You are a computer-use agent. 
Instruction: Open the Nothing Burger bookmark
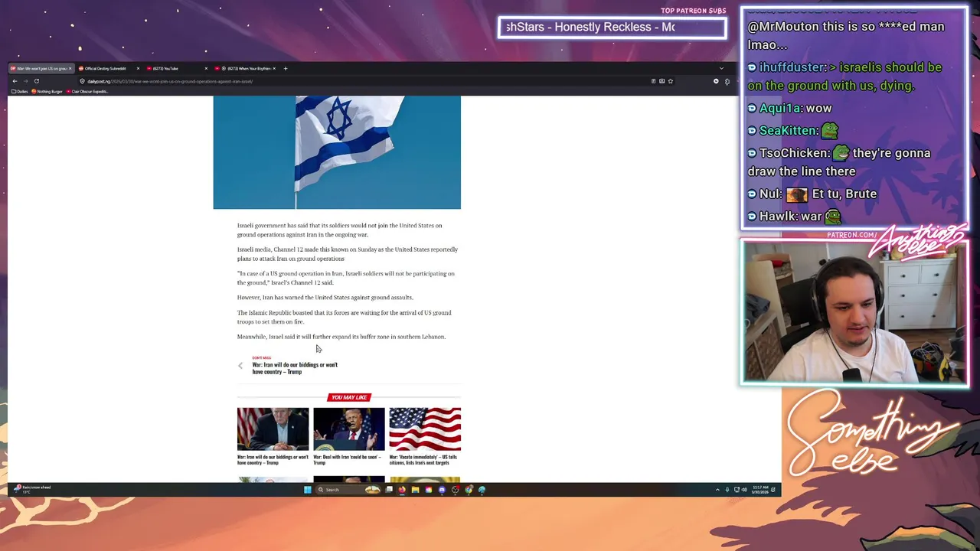point(47,91)
